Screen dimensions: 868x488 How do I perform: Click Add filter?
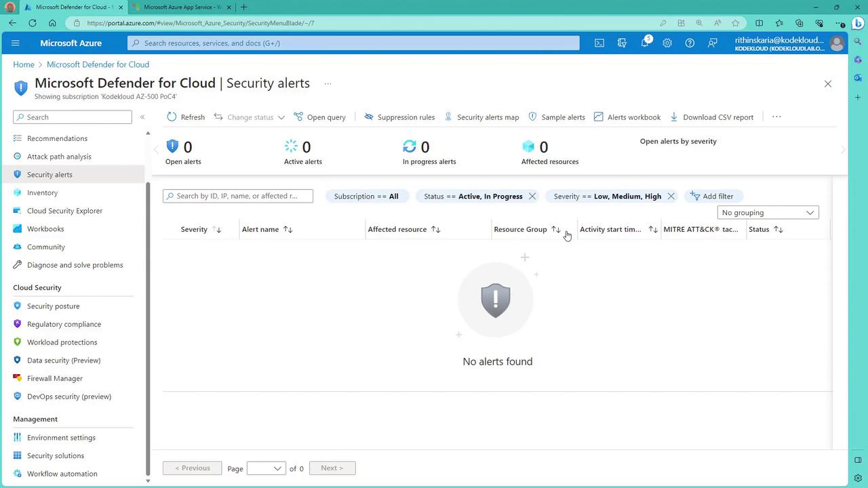712,196
